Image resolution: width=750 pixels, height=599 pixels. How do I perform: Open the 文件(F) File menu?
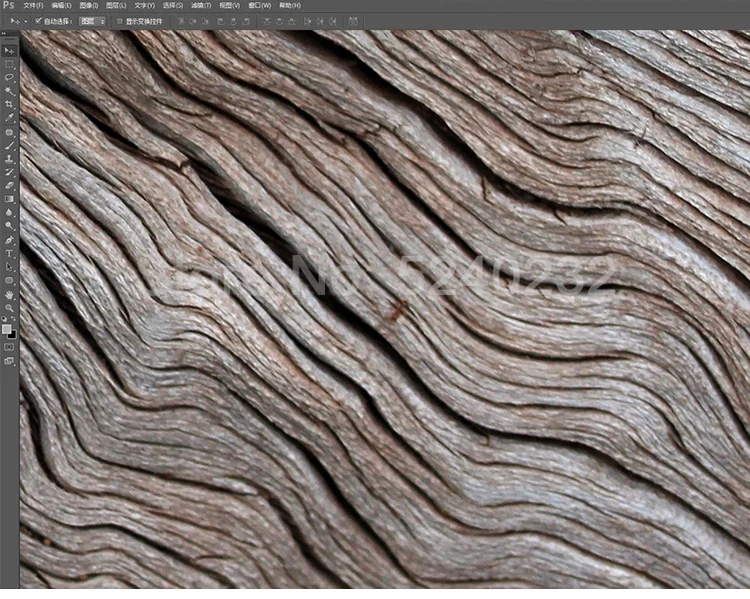pos(33,6)
